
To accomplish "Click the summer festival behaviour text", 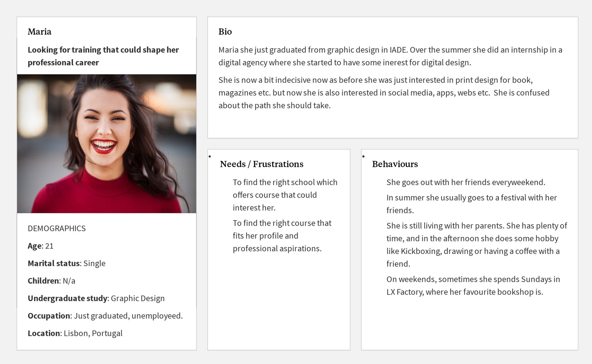I will click(x=472, y=204).
